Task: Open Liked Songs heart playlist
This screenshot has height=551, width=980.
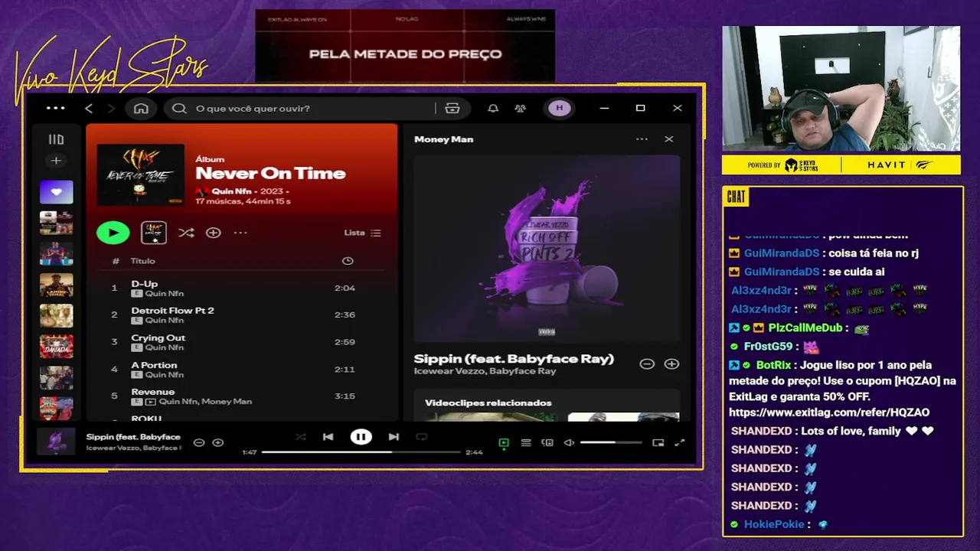Action: point(57,192)
